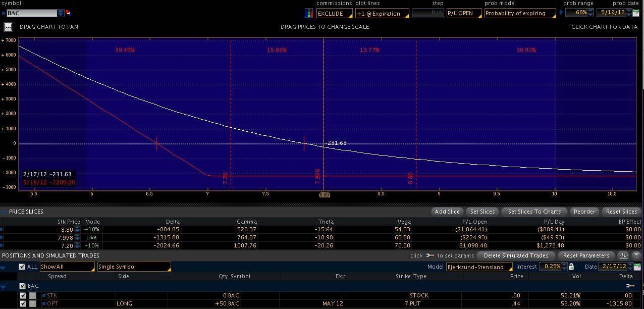Click the blue arrow before prob range

[560, 13]
